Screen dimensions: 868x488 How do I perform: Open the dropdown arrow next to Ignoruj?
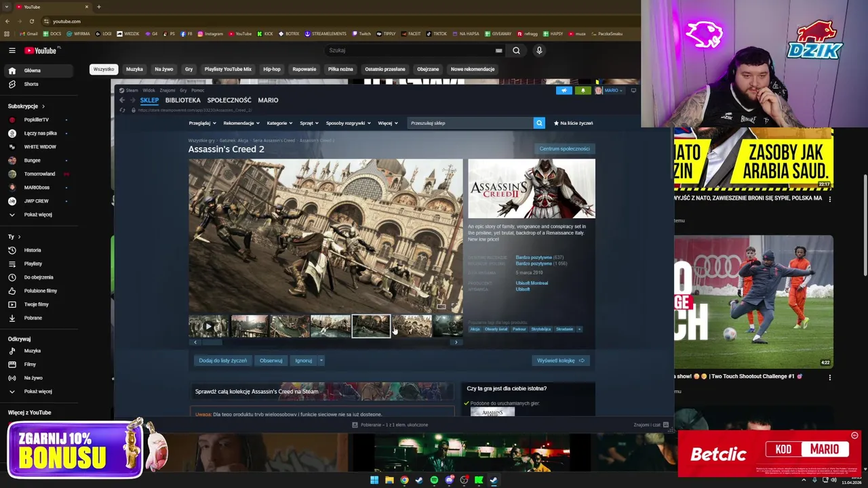321,361
